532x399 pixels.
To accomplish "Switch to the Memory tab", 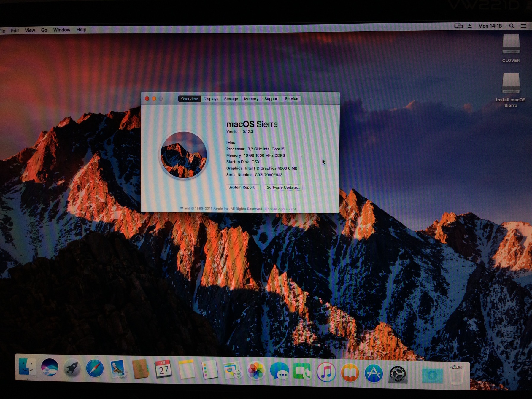I will pyautogui.click(x=251, y=99).
